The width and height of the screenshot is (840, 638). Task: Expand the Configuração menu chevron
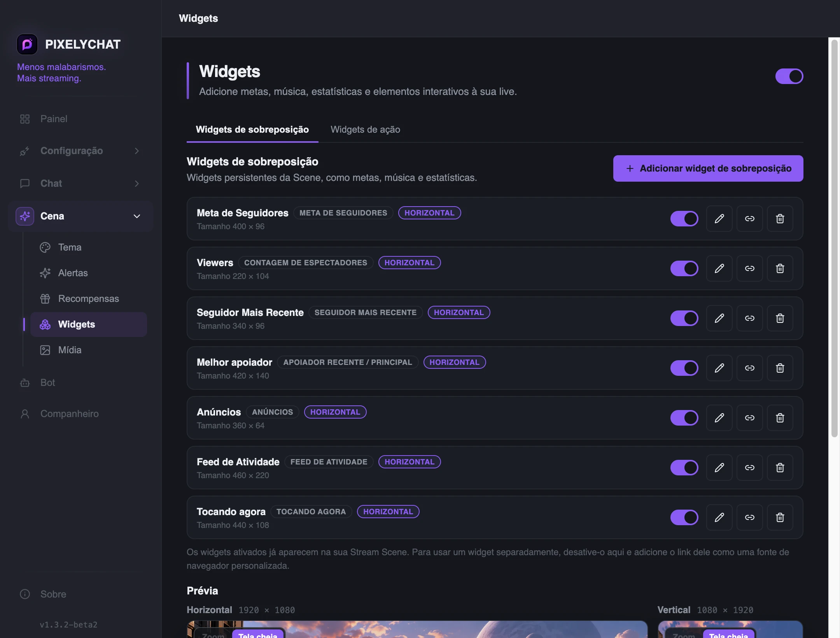pyautogui.click(x=137, y=151)
